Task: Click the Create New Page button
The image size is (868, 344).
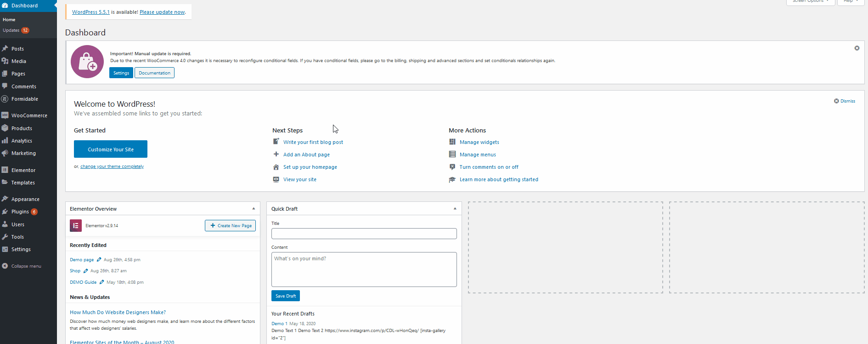Action: pos(230,225)
